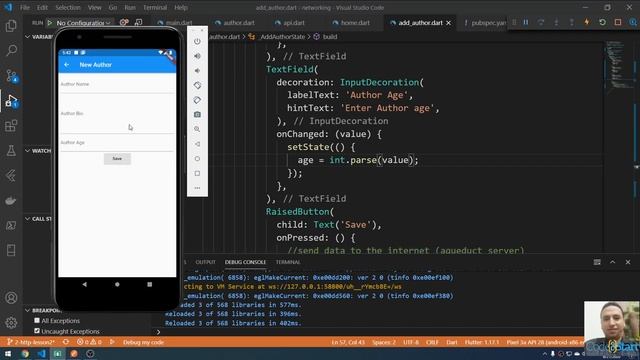The width and height of the screenshot is (640, 360).
Task: Collapse the Watch section
Action: click(27, 151)
